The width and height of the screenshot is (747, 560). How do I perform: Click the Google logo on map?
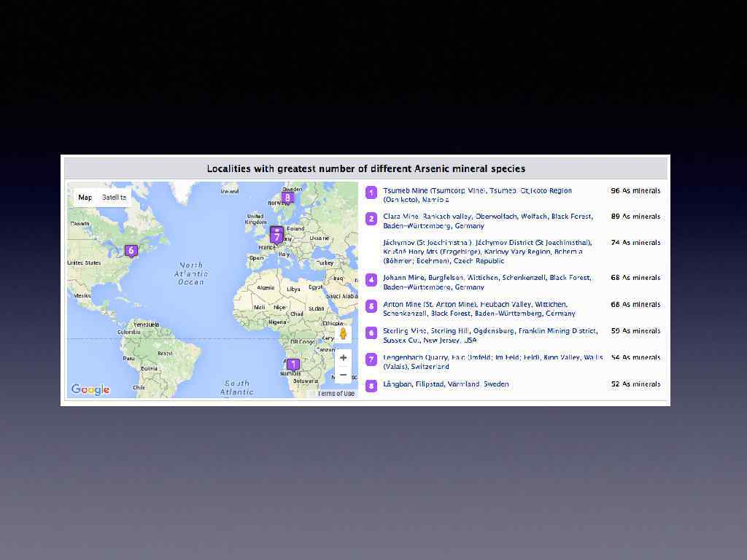click(x=90, y=389)
